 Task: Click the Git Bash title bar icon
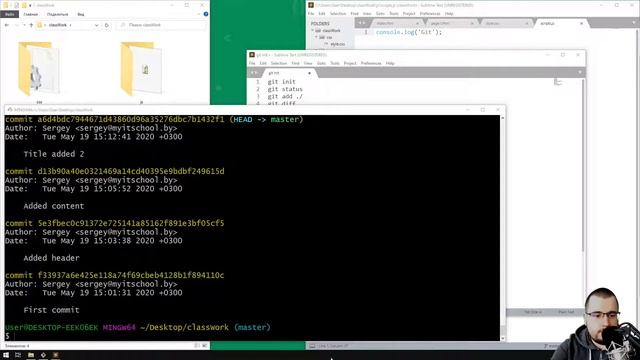[9, 110]
